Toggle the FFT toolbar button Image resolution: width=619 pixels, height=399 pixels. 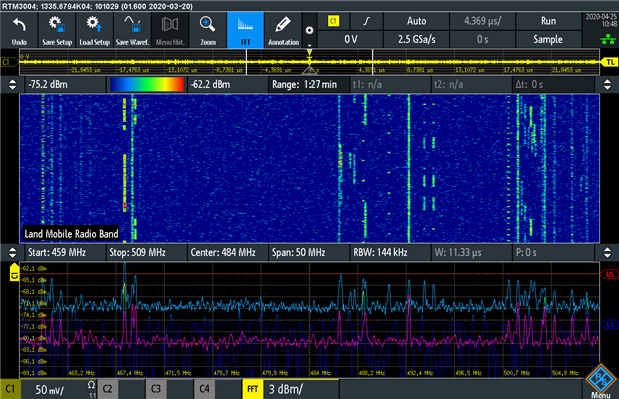click(x=246, y=30)
